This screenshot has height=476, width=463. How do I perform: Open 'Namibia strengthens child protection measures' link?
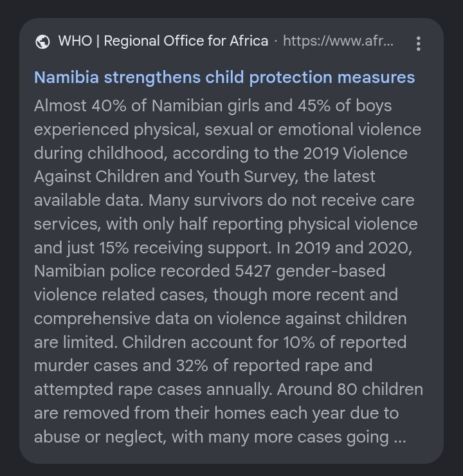pyautogui.click(x=224, y=77)
